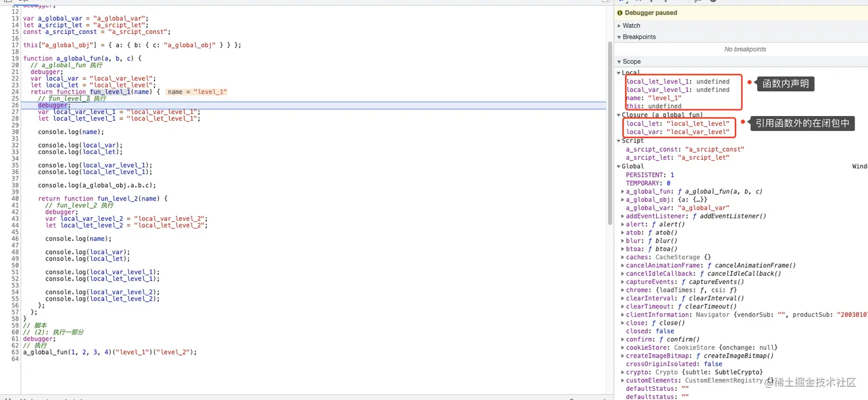
Task: Expand the btoa function entry
Action: click(623, 249)
